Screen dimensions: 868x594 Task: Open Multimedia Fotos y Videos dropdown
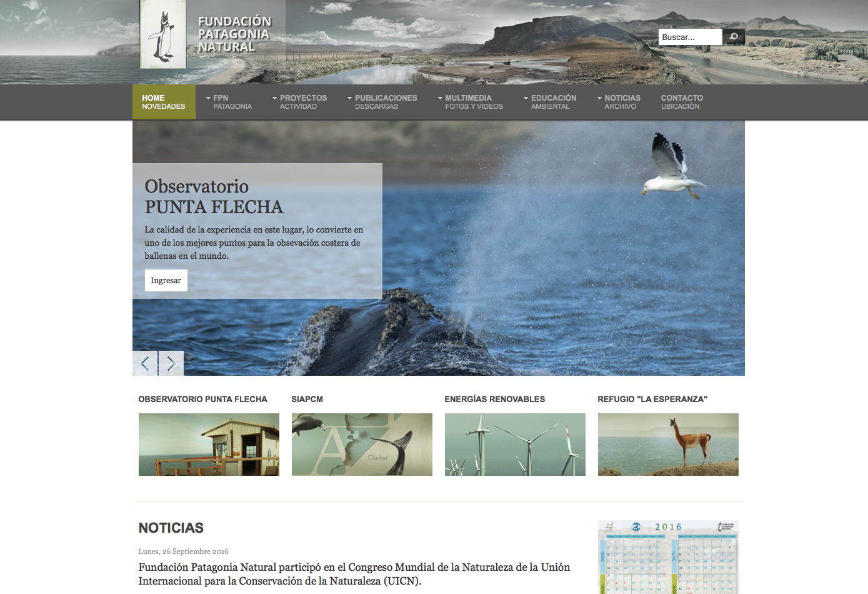[x=471, y=102]
